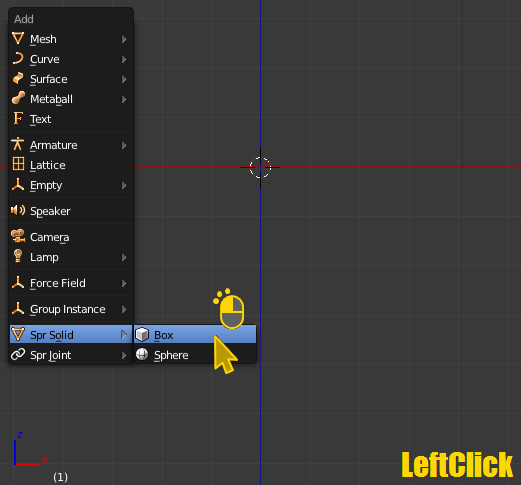Click the 3D cursor crosshair in viewport
The width and height of the screenshot is (521, 485).
click(260, 167)
